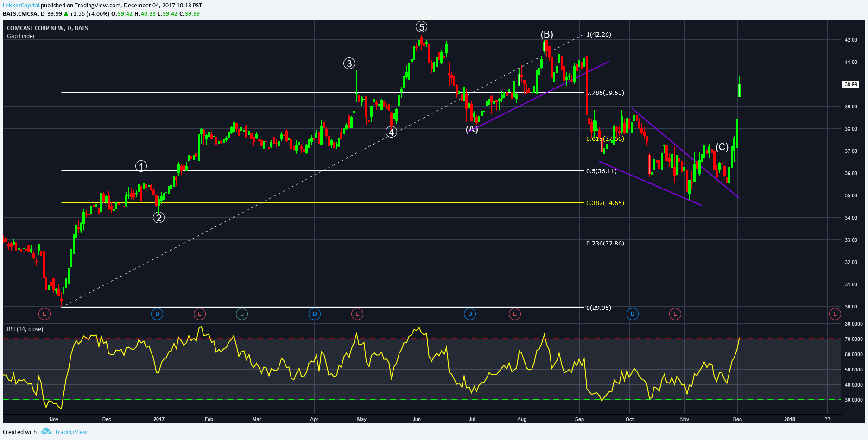
Task: Click the 70.0000 RSI axis label
Action: pyautogui.click(x=854, y=339)
